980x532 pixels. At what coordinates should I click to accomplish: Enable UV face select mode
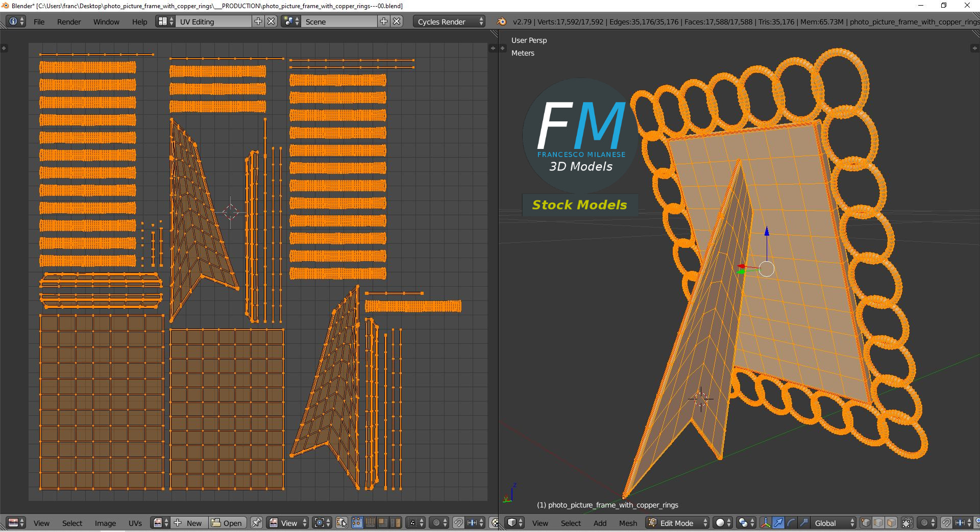(383, 523)
